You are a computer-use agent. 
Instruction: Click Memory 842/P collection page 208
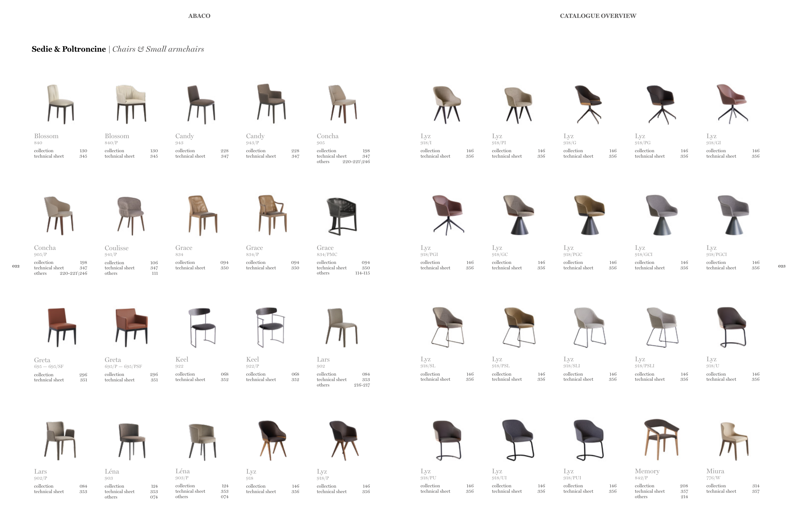click(x=684, y=486)
